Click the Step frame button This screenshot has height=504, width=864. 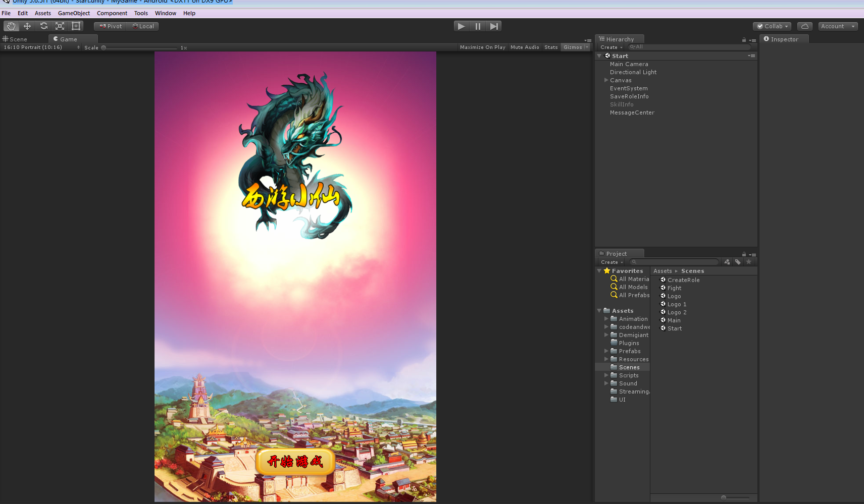click(x=494, y=26)
